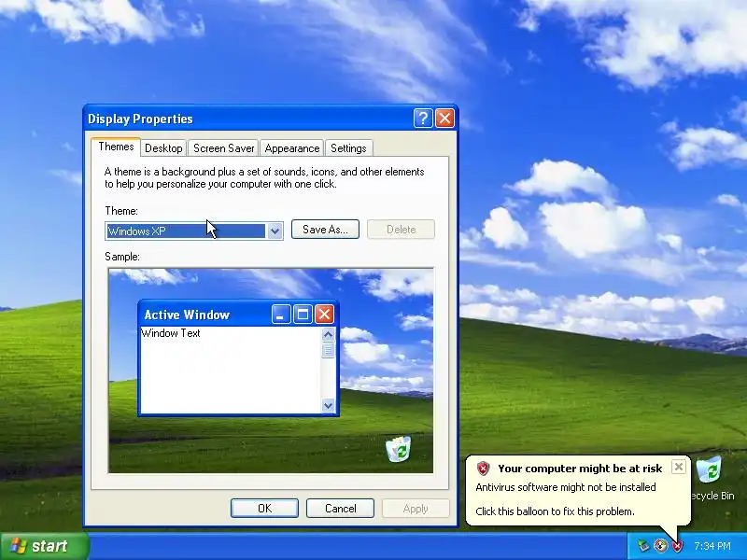Image resolution: width=747 pixels, height=560 pixels.
Task: Click the red security shield tray icon
Action: click(677, 546)
